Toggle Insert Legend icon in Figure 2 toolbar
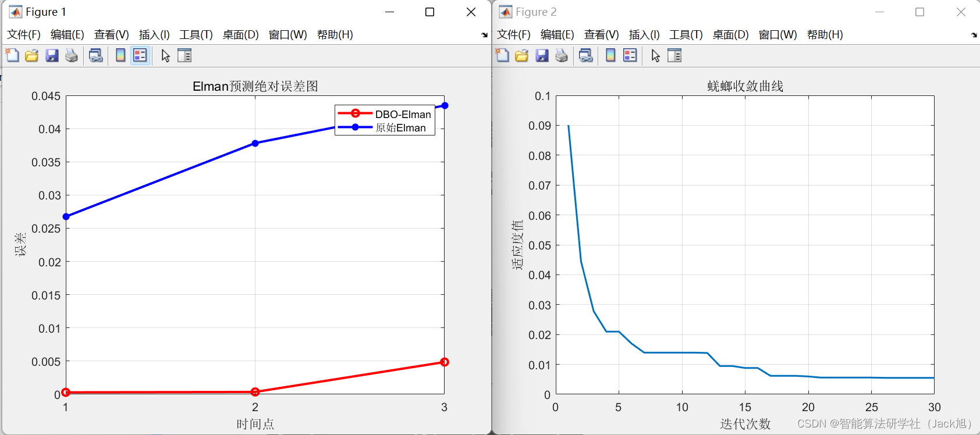 coord(630,56)
